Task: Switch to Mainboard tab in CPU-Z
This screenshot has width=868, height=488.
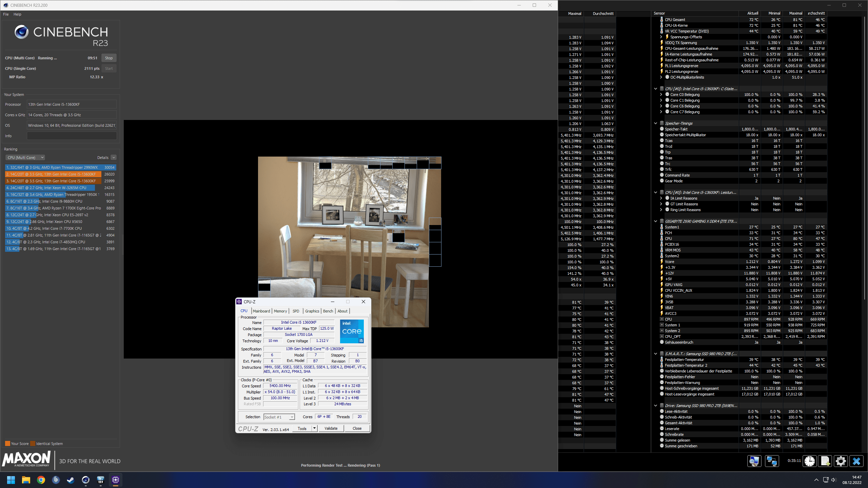Action: (261, 311)
